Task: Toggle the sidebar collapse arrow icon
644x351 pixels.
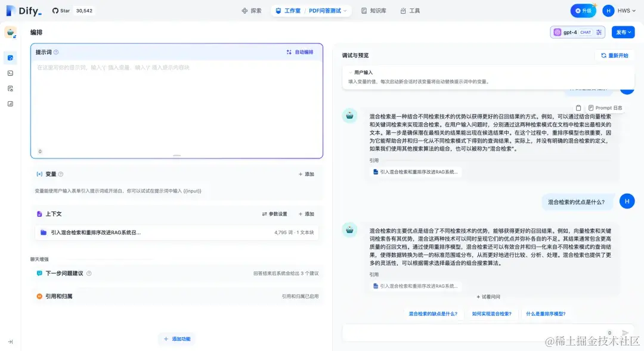Action: 10,341
